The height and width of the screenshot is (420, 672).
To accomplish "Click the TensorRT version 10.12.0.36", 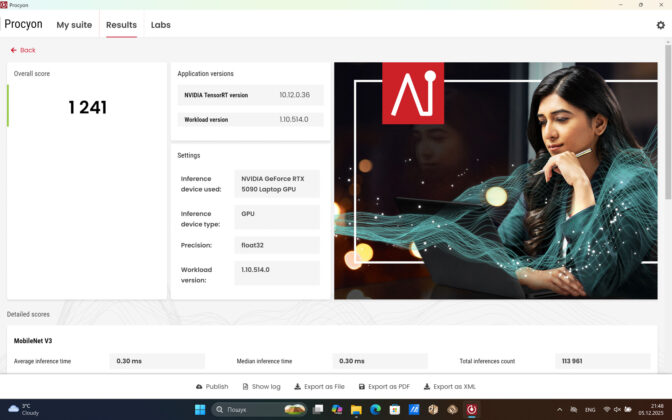I will 294,95.
